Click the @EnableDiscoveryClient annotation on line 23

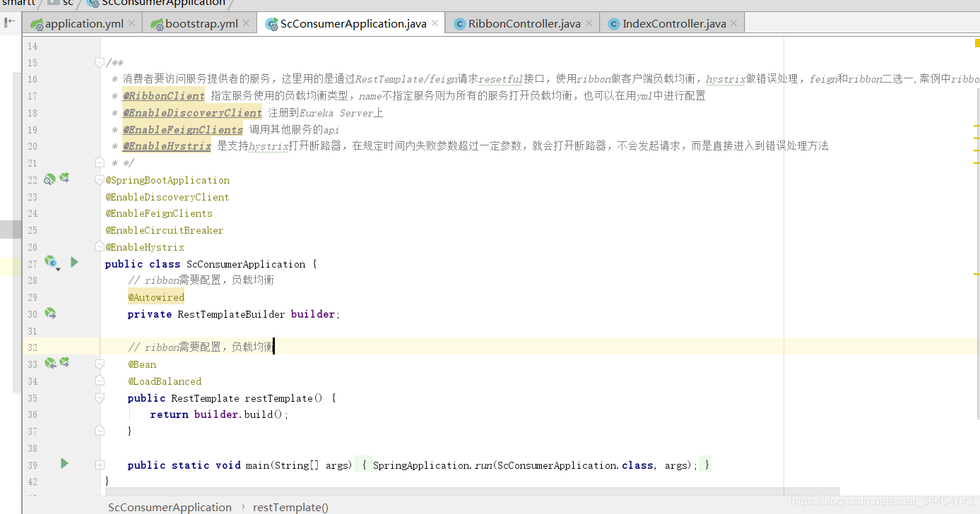[167, 197]
